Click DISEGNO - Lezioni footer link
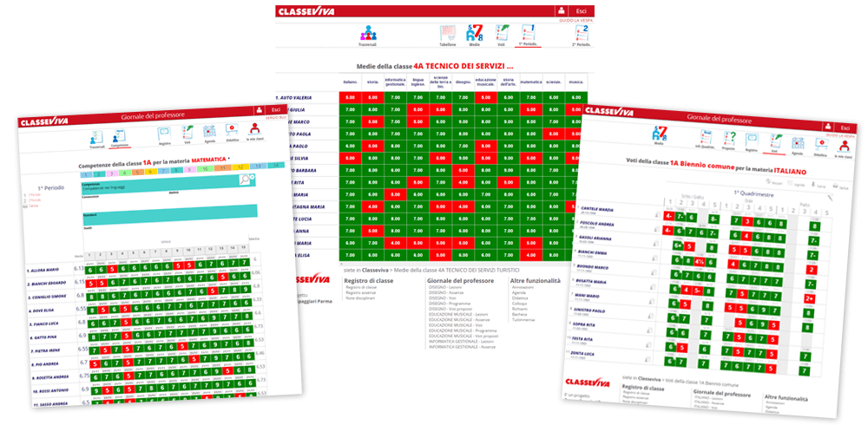The width and height of the screenshot is (868, 425). point(445,287)
